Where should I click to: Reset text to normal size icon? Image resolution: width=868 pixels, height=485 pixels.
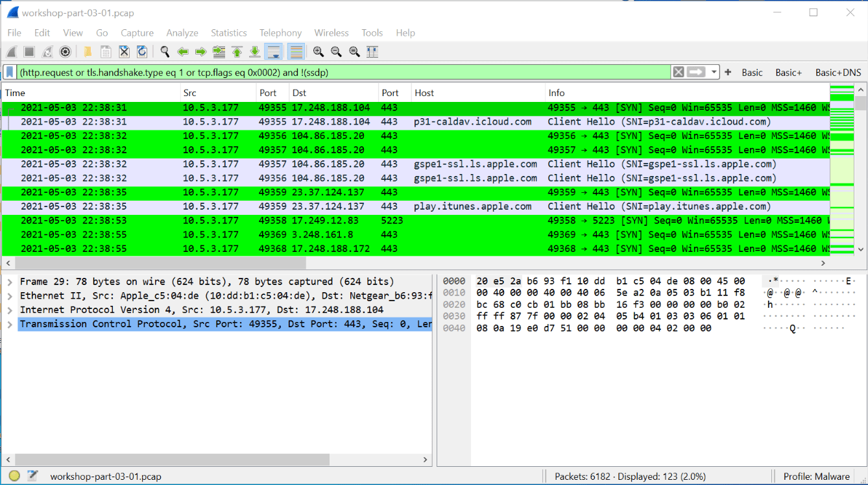[354, 52]
